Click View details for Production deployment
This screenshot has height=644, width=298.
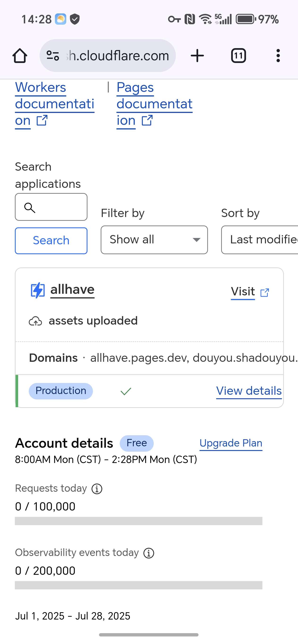(x=249, y=391)
